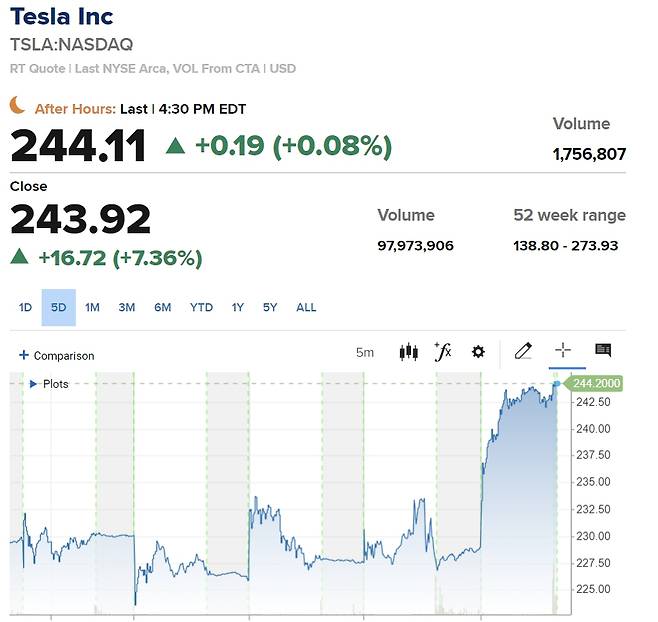Image resolution: width=658 pixels, height=622 pixels.
Task: Click the plus icon beside Comparison
Action: (24, 355)
